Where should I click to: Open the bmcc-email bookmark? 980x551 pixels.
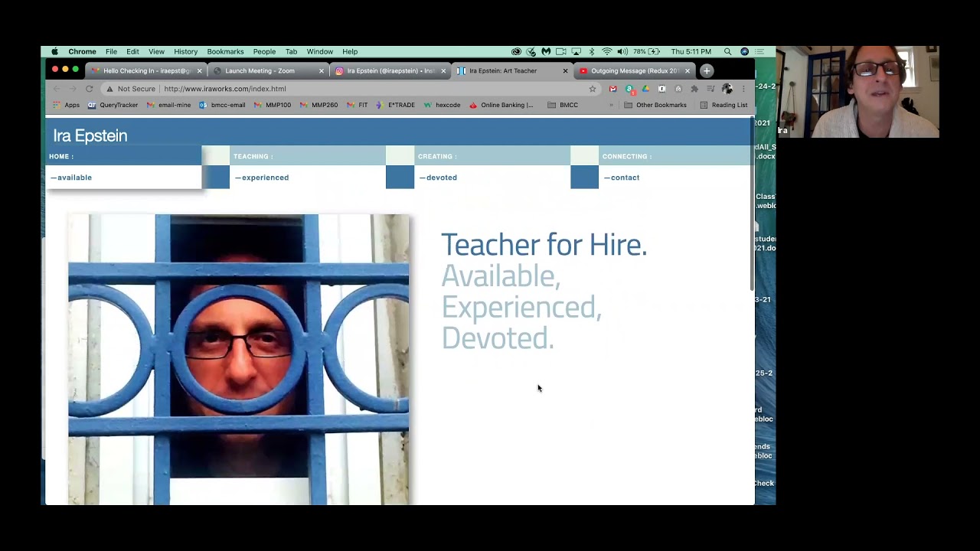coord(222,105)
